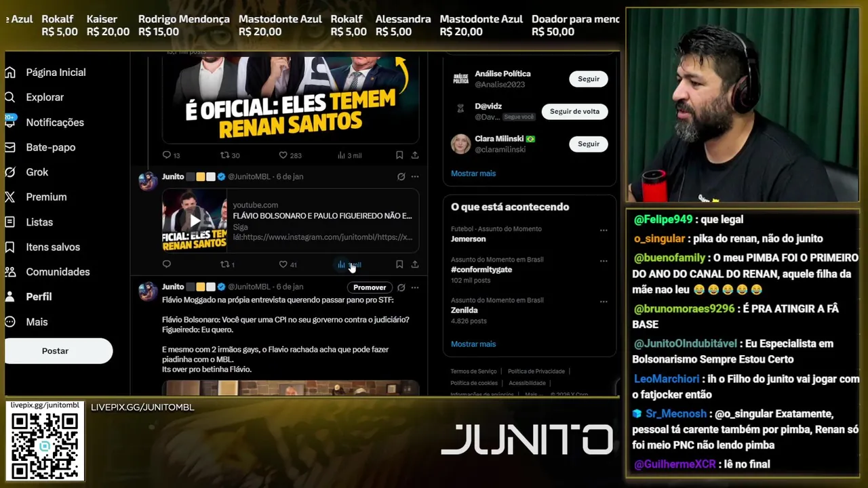Open more options for Jemerson trend

pos(604,230)
